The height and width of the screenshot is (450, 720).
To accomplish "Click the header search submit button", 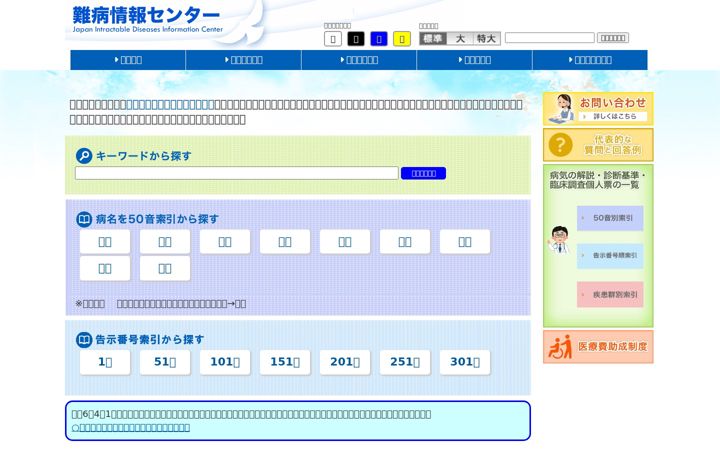I will coord(613,38).
